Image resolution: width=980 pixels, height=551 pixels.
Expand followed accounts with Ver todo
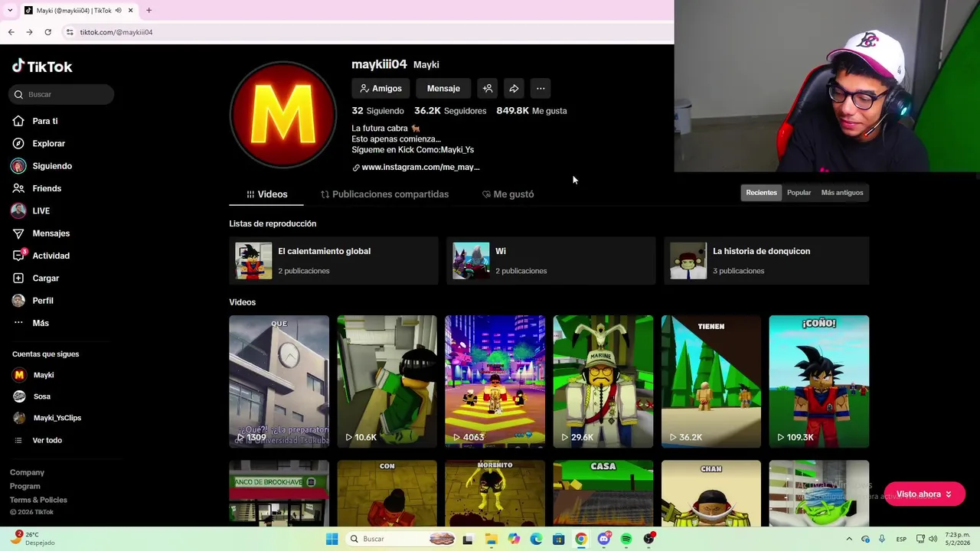[47, 440]
